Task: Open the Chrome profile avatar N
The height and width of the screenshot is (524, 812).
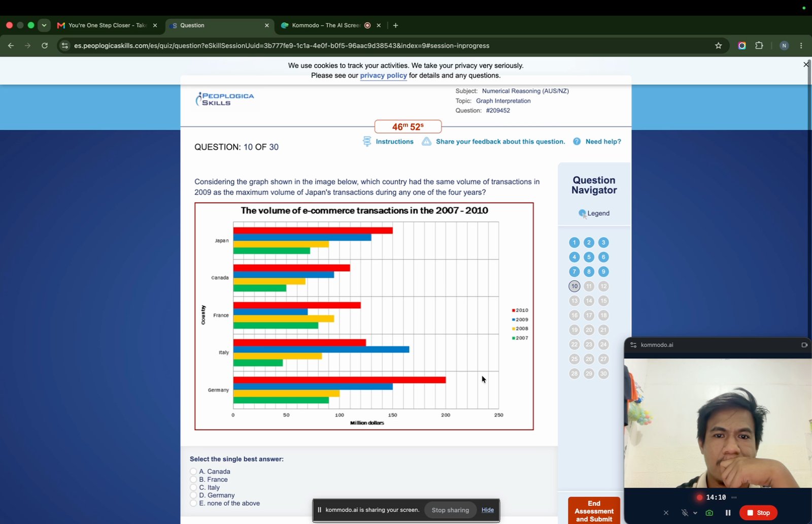Action: click(784, 46)
